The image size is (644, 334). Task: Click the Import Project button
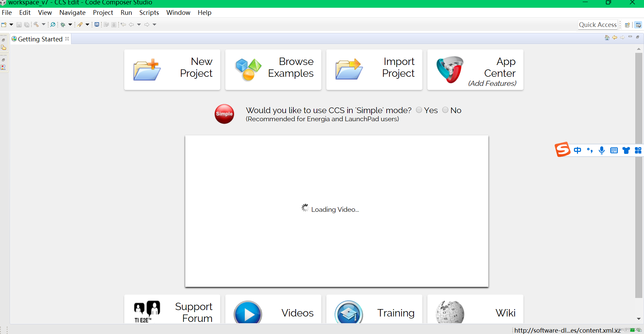(374, 70)
